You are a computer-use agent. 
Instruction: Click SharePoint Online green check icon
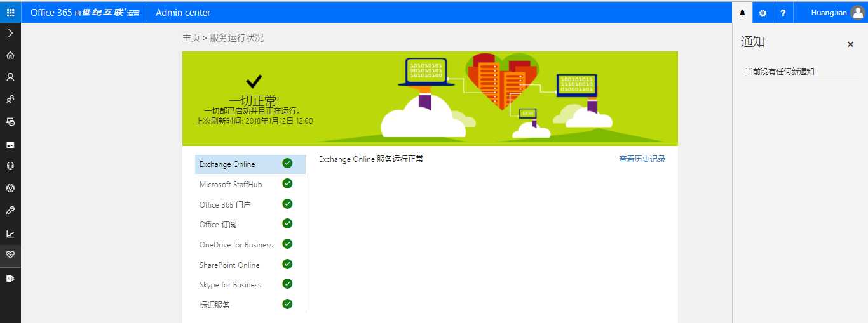click(x=287, y=264)
